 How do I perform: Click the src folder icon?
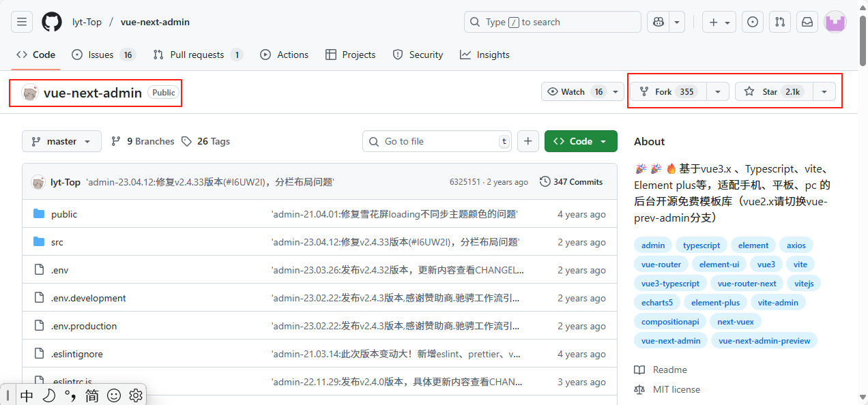tap(39, 242)
